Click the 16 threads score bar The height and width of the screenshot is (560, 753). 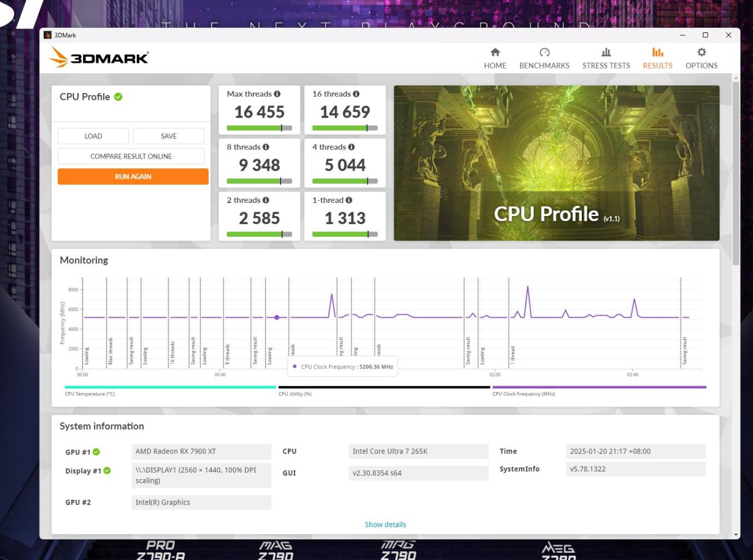345,128
